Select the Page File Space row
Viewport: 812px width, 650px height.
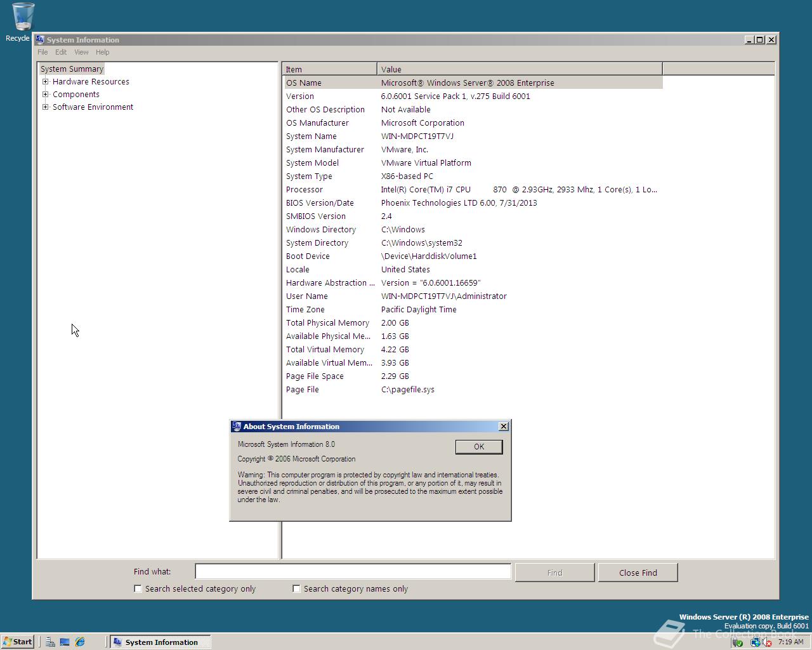(x=473, y=376)
